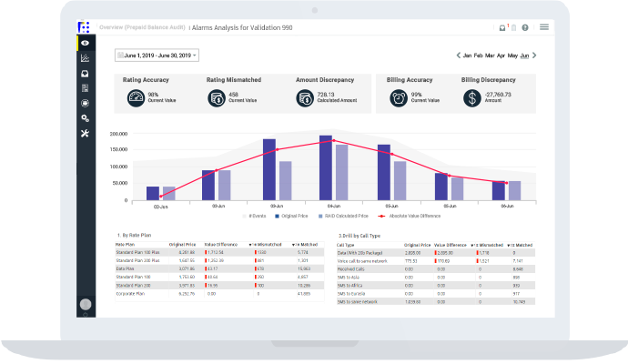The width and height of the screenshot is (628, 364).
Task: Open the chart analytics sidebar icon
Action: (x=85, y=58)
